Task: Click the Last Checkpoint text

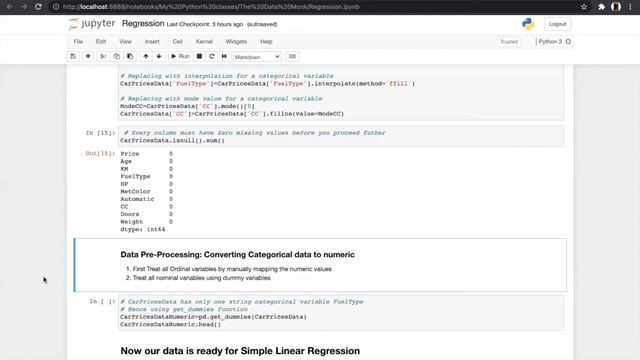Action: [x=204, y=24]
